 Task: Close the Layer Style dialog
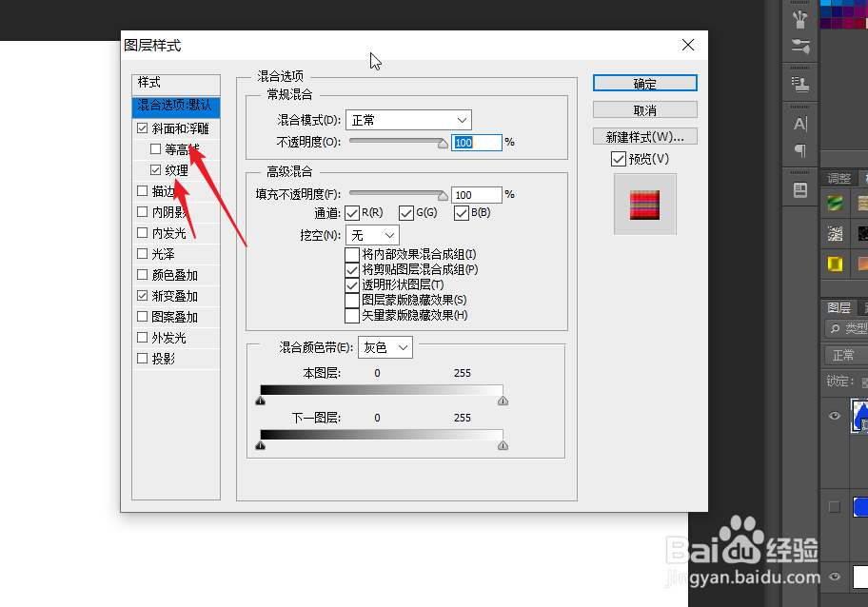(x=687, y=45)
